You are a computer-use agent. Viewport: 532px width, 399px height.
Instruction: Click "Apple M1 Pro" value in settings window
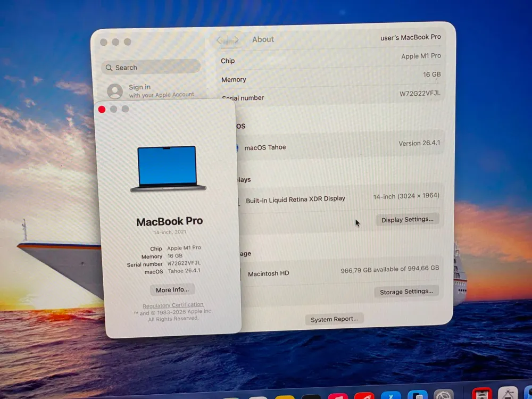point(421,56)
